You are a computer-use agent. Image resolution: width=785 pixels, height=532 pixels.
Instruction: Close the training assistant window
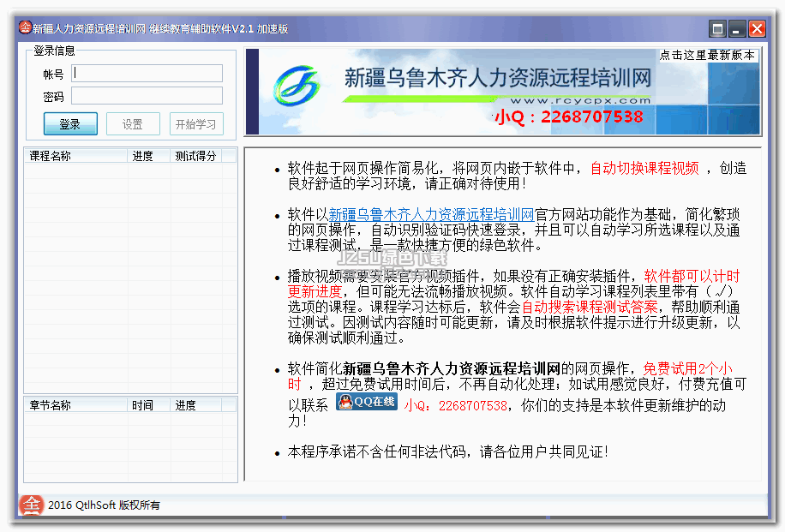tap(757, 29)
